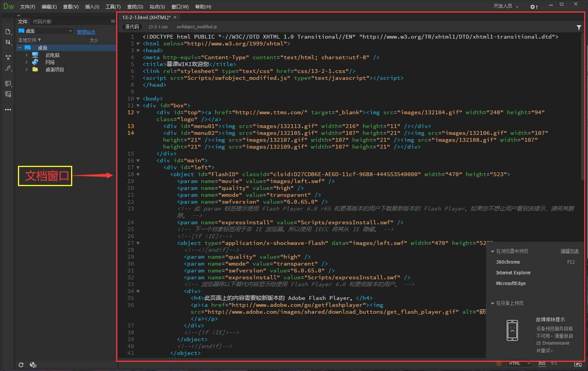Expand the 此电脑 tree node
This screenshot has width=588, height=371.
tap(26, 55)
